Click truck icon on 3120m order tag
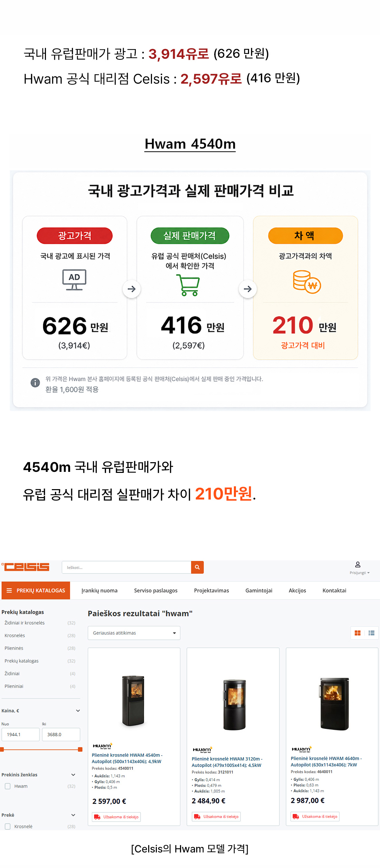 (x=197, y=816)
